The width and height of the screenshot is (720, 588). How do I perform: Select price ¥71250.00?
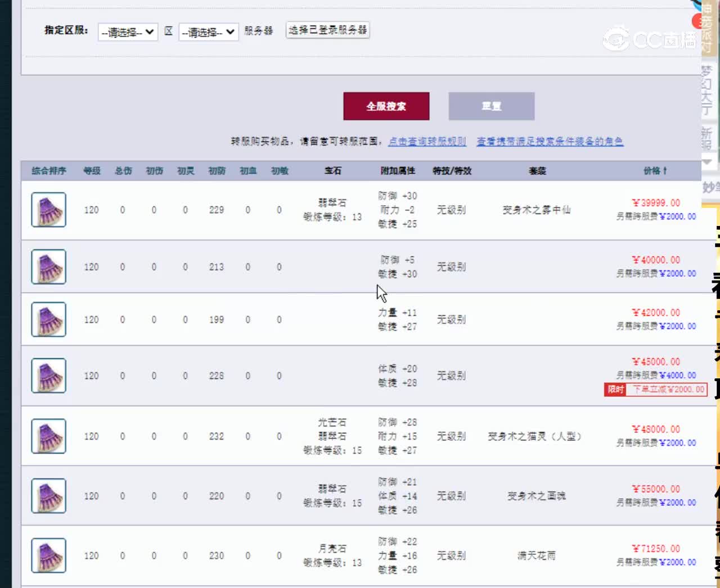tap(656, 549)
